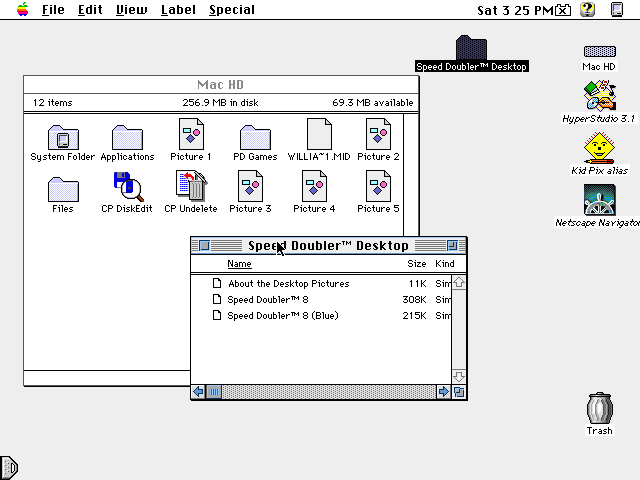
Task: Open the System Folder icon
Action: [x=63, y=138]
